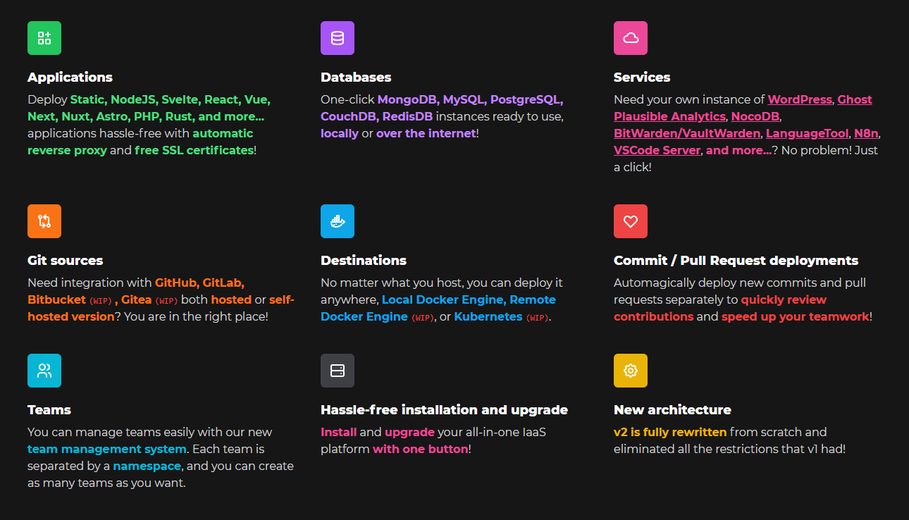Viewport: 909px width, 520px height.
Task: Click the cyan Teams people icon
Action: coord(44,370)
